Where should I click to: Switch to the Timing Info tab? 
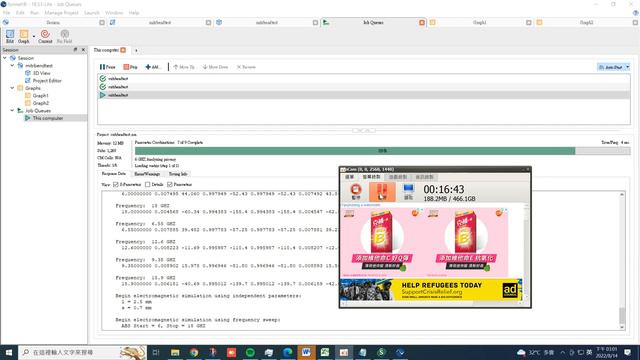click(x=178, y=174)
